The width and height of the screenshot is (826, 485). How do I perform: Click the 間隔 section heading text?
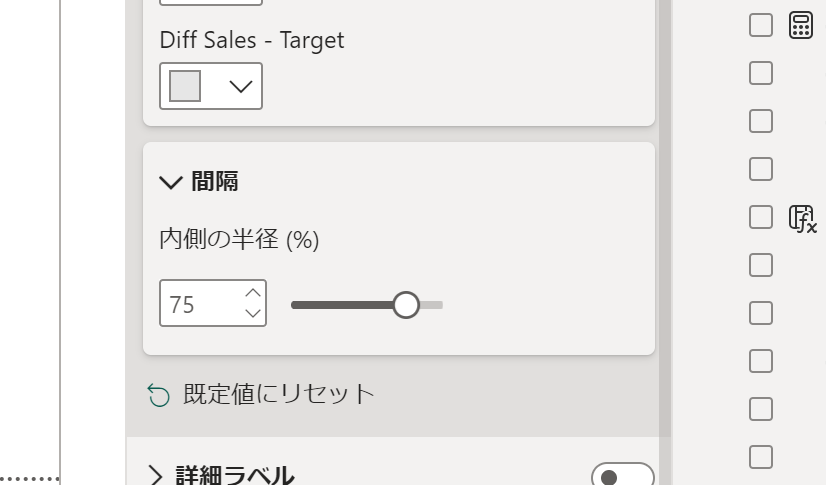point(214,182)
